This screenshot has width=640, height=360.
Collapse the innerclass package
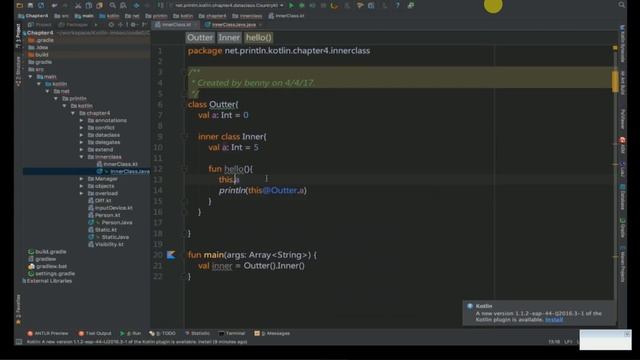(x=82, y=157)
